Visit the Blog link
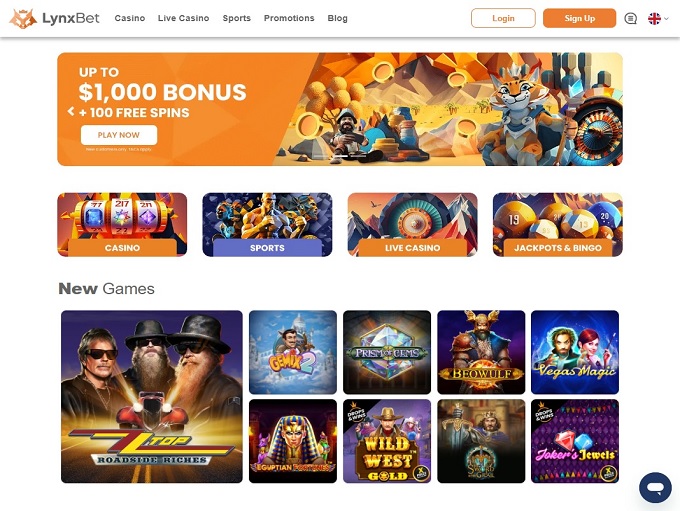The height and width of the screenshot is (511, 680). coord(337,18)
